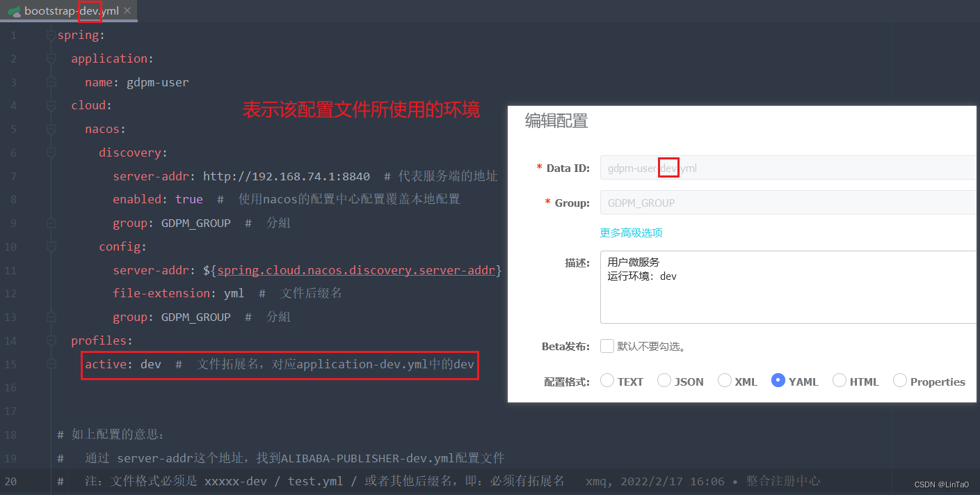Click 'dev' value after active
The width and height of the screenshot is (980, 495).
tap(151, 364)
